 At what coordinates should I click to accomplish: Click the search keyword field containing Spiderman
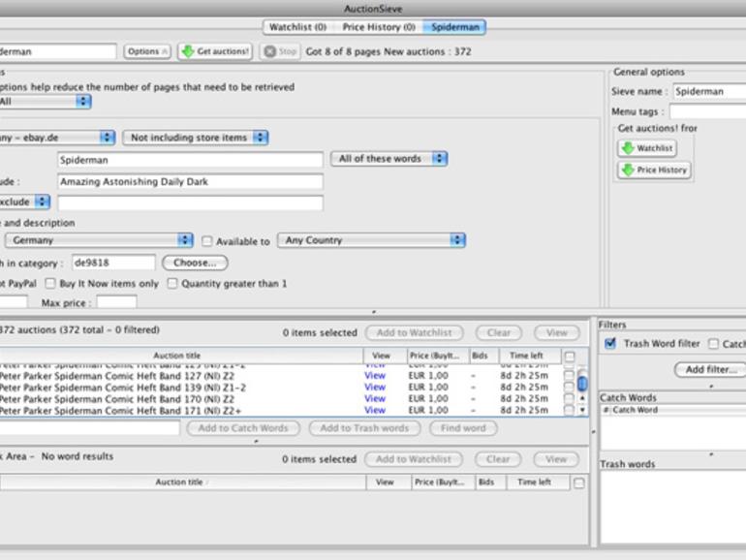[x=190, y=160]
